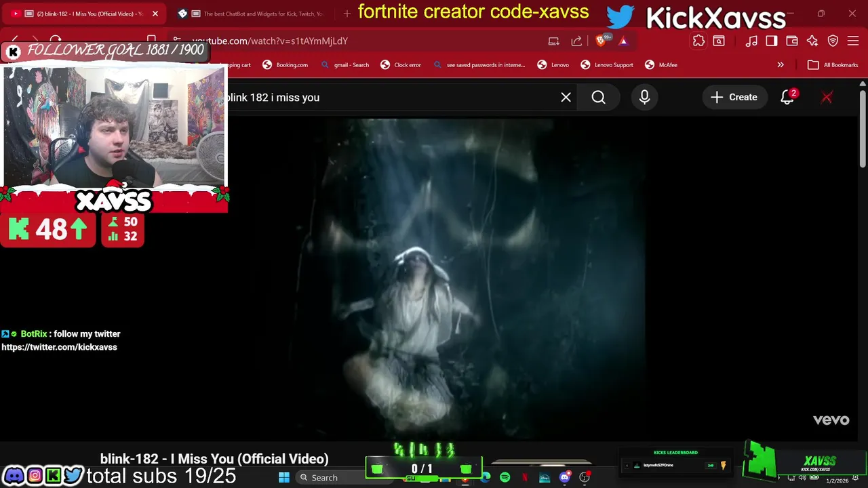Click the vevo logo on the video

coord(831,420)
